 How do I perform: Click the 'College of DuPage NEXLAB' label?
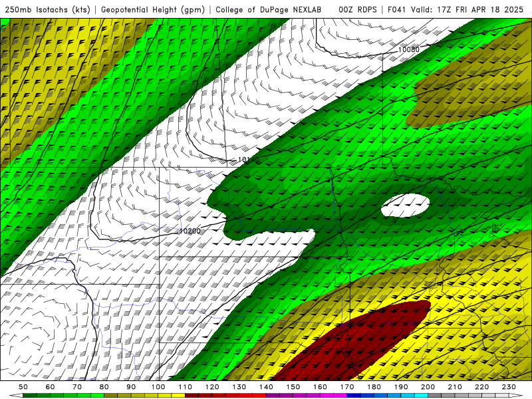coord(269,10)
